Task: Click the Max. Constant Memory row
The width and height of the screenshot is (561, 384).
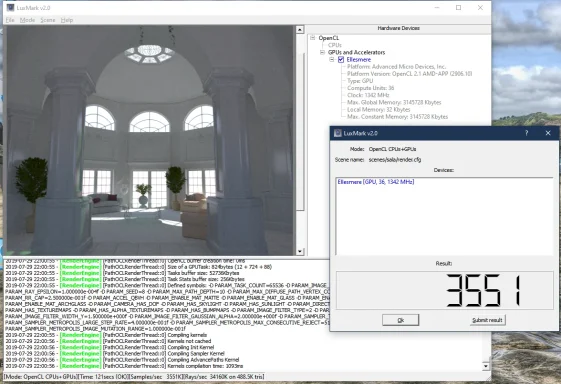Action: pos(397,117)
